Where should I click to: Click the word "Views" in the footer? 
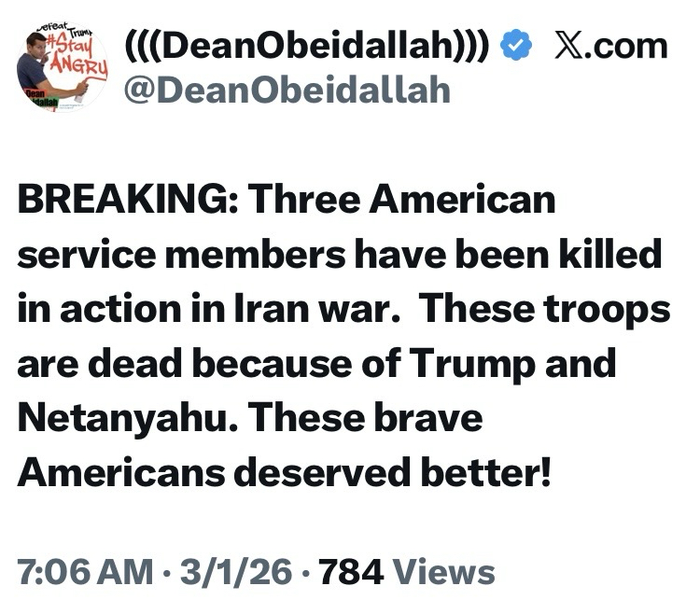pos(442,570)
